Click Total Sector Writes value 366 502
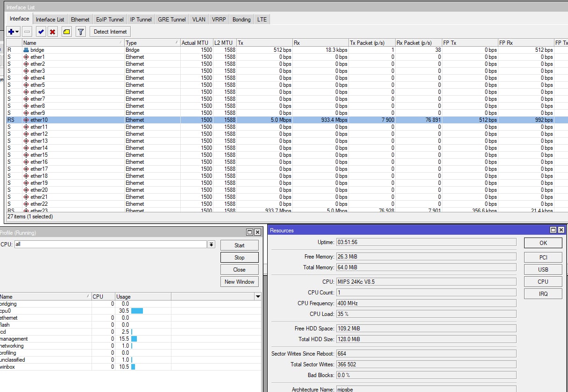This screenshot has height=392, width=568. click(x=426, y=364)
